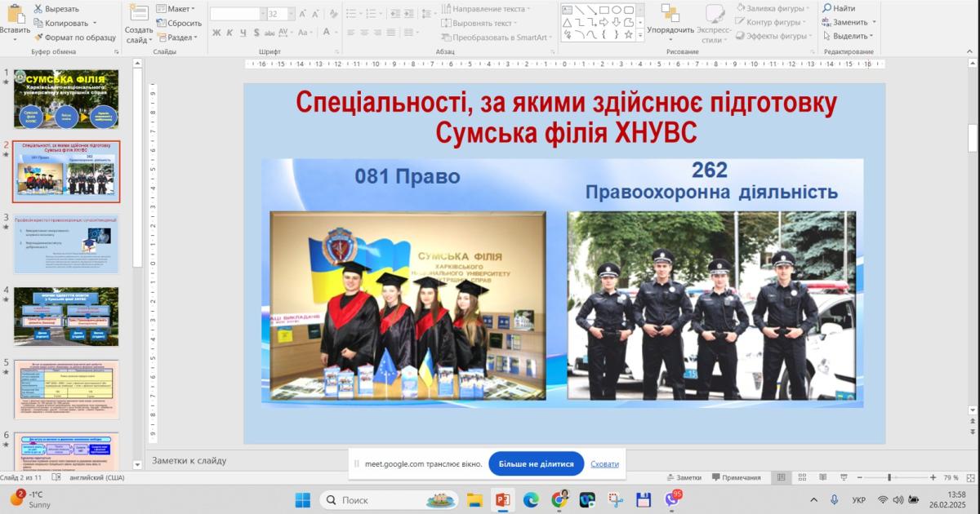Click the Создать слайд new slide icon
This screenshot has height=514, width=980.
(139, 13)
